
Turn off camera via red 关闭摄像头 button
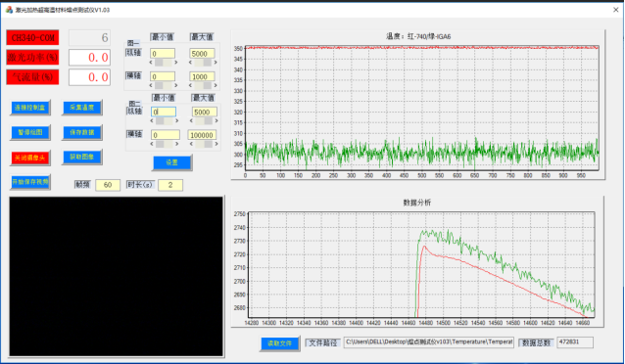[x=30, y=158]
